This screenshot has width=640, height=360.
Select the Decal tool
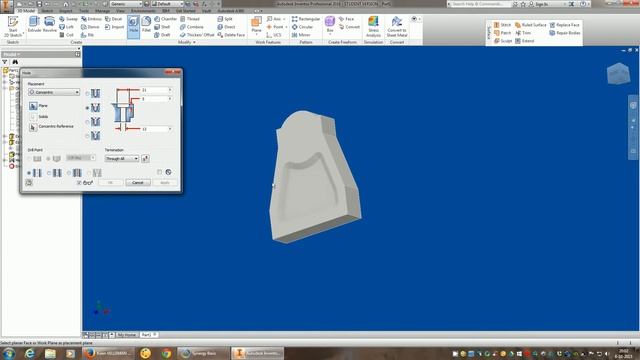tap(113, 19)
